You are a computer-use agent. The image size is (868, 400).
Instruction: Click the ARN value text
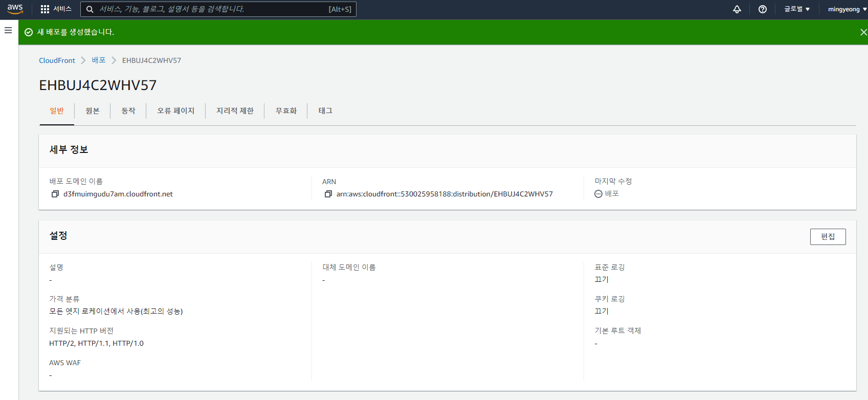tap(444, 194)
